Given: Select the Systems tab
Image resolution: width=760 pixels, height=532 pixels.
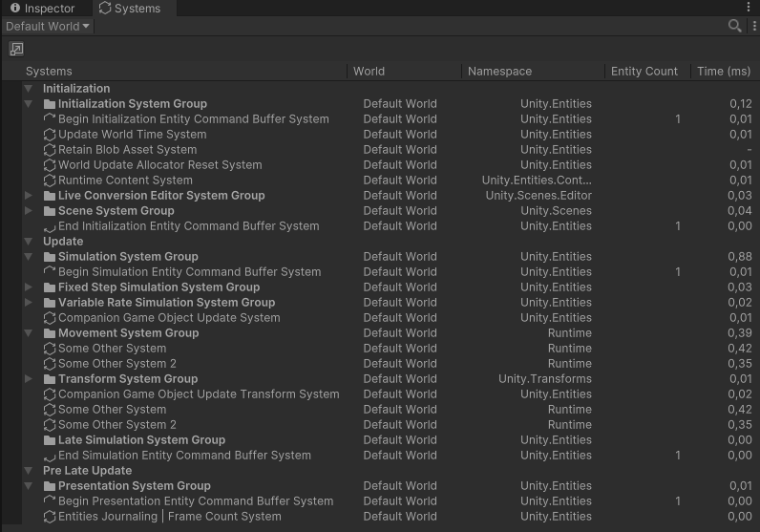Looking at the screenshot, I should coord(130,9).
